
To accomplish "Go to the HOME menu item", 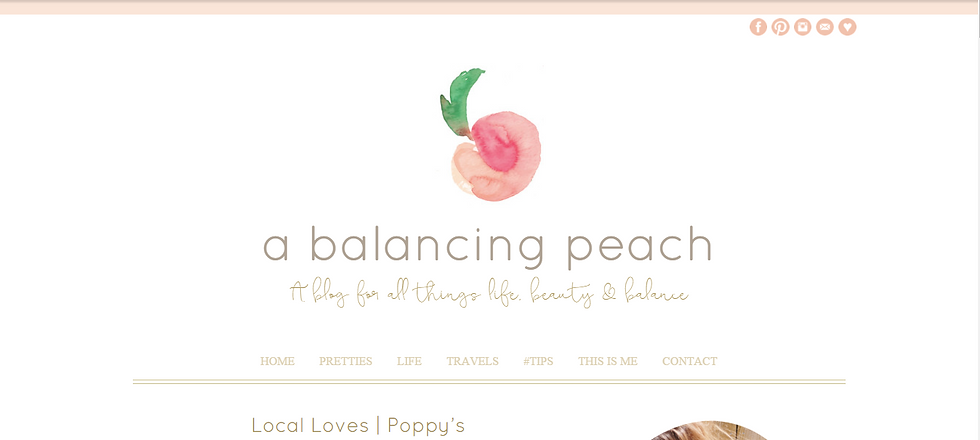I will (x=278, y=361).
